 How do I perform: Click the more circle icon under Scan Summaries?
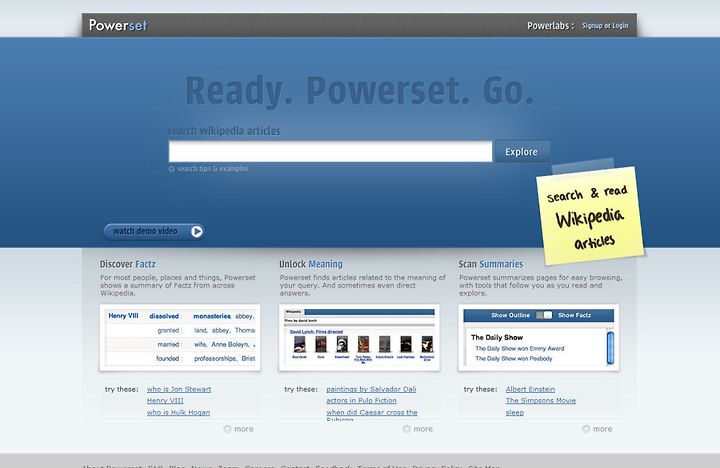point(586,429)
